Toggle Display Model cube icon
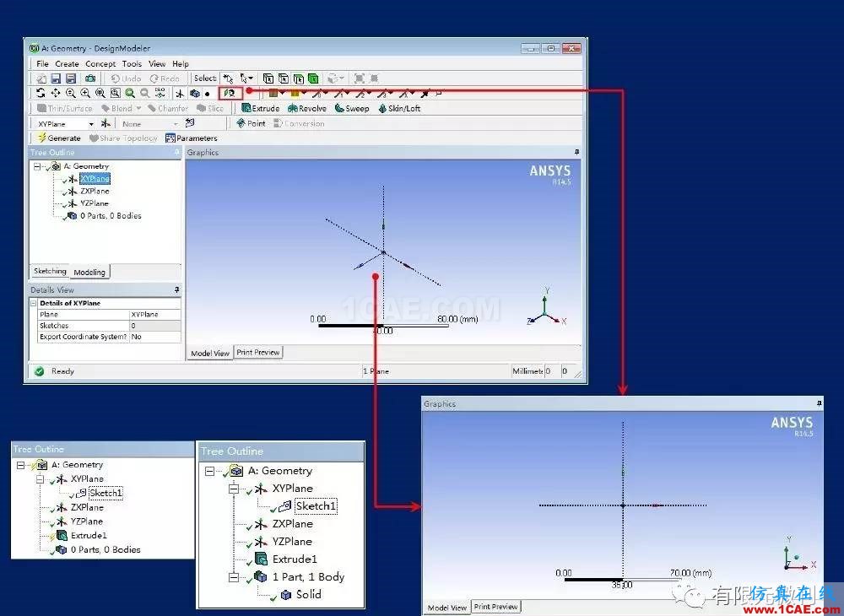 coord(195,94)
